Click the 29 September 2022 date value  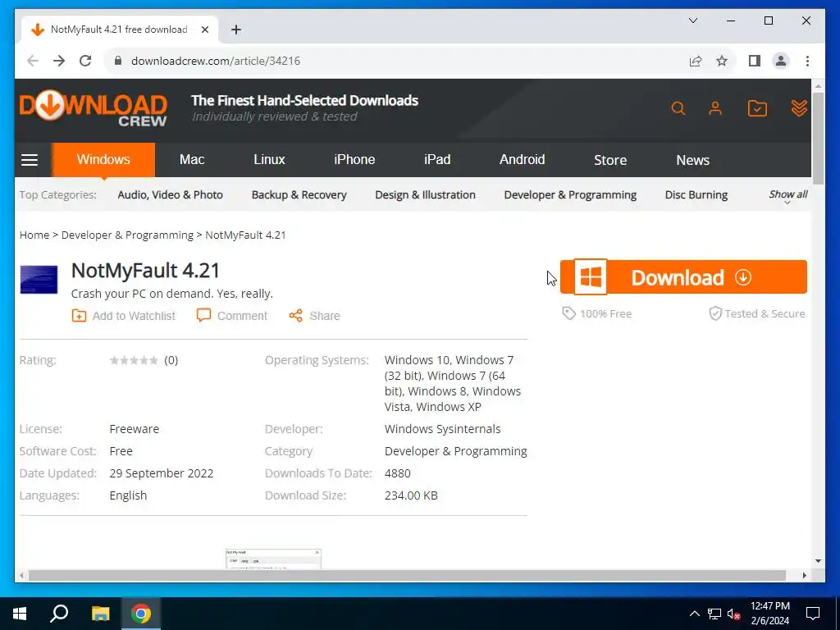162,473
